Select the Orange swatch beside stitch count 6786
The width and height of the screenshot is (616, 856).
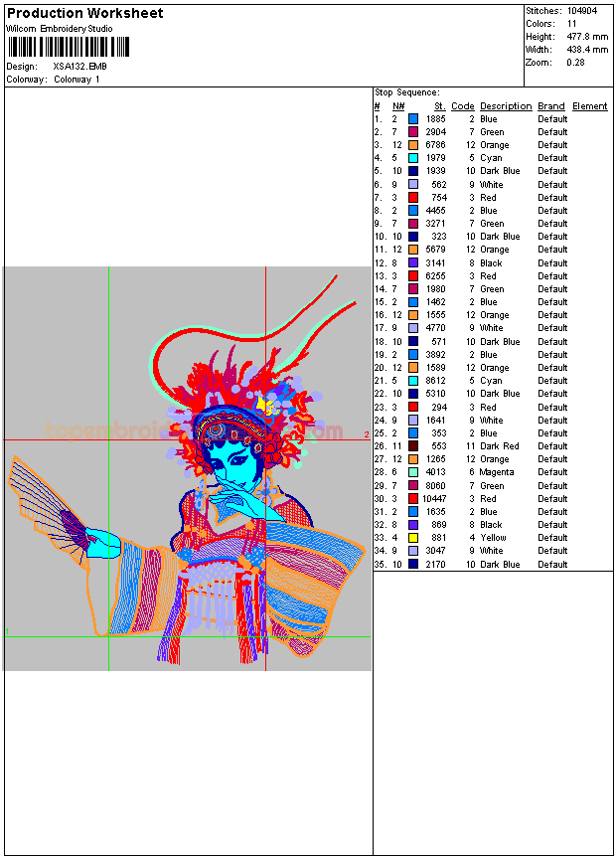tap(413, 145)
